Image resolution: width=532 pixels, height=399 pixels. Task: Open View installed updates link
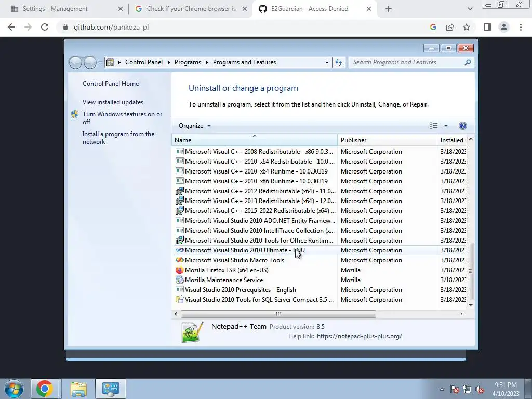113,102
